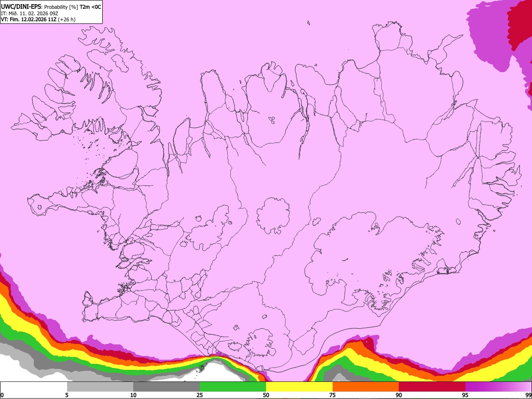Click the light gray 5–10% legend swatch
532x399 pixels.
(100, 387)
